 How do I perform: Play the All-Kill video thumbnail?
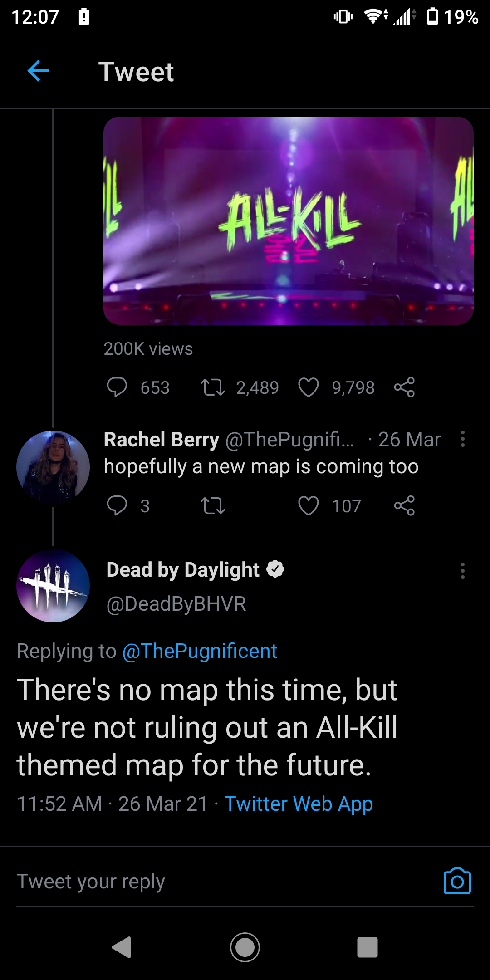point(289,221)
